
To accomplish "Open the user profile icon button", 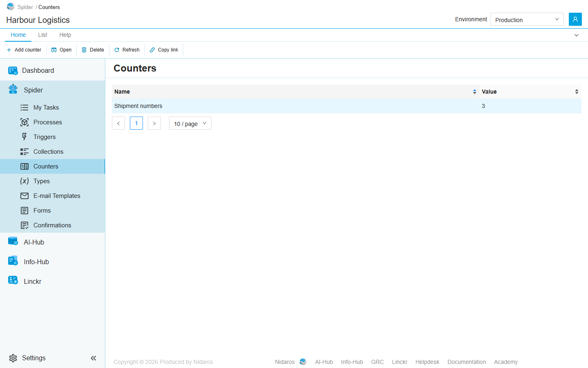I will 575,19.
